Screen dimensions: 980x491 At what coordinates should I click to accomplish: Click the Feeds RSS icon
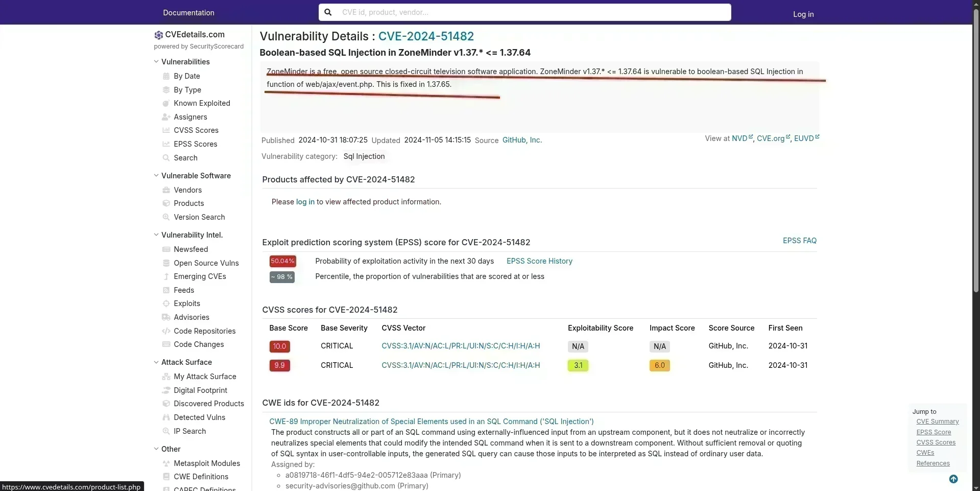(x=166, y=290)
